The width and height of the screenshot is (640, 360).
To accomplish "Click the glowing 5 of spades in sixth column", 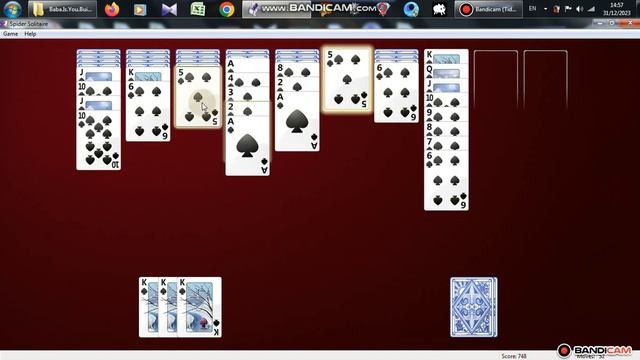I will 347,79.
